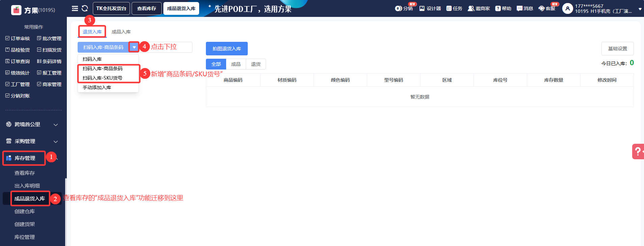644x246 pixels.
Task: Contact 客服 customer service
Action: click(547, 8)
